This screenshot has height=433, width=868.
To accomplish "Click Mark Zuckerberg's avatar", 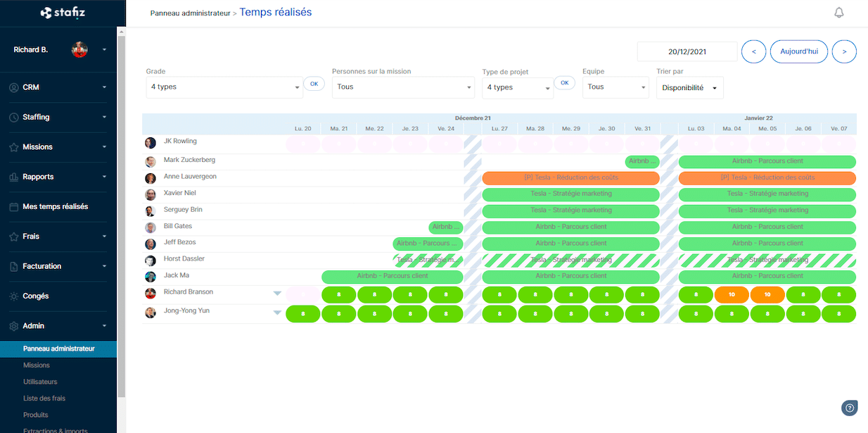I will [151, 162].
